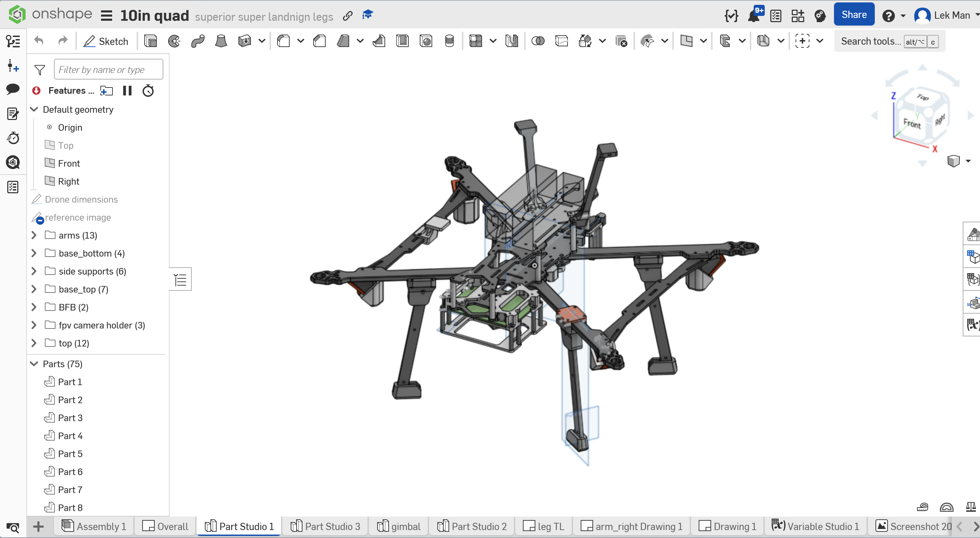
Task: Click the Share button
Action: pos(854,15)
